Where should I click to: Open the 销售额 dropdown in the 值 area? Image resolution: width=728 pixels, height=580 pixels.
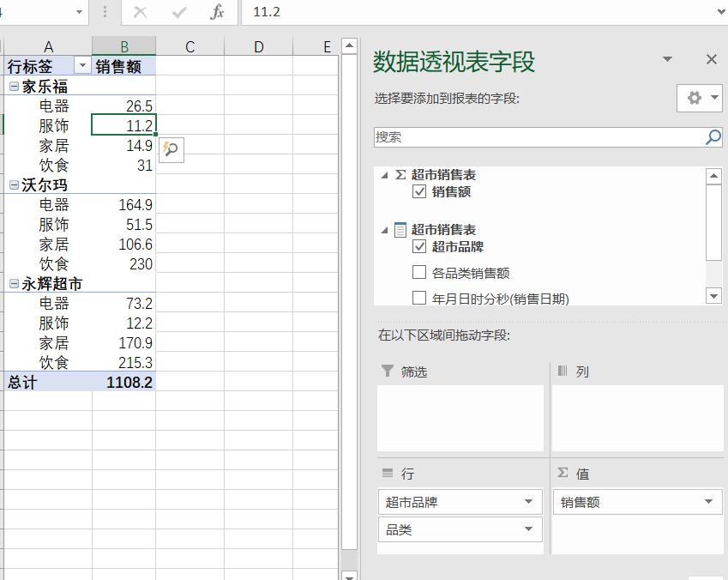[707, 501]
